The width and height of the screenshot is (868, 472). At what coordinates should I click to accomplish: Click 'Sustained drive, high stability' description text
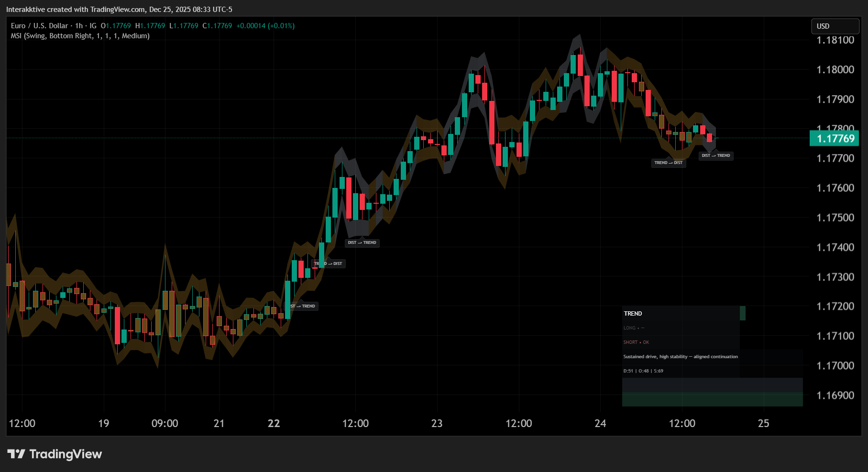click(681, 357)
